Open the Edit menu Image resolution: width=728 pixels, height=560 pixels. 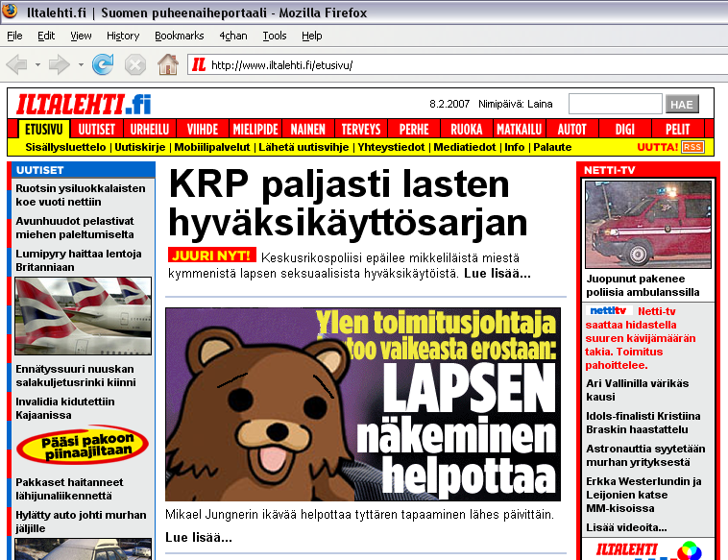coord(46,36)
